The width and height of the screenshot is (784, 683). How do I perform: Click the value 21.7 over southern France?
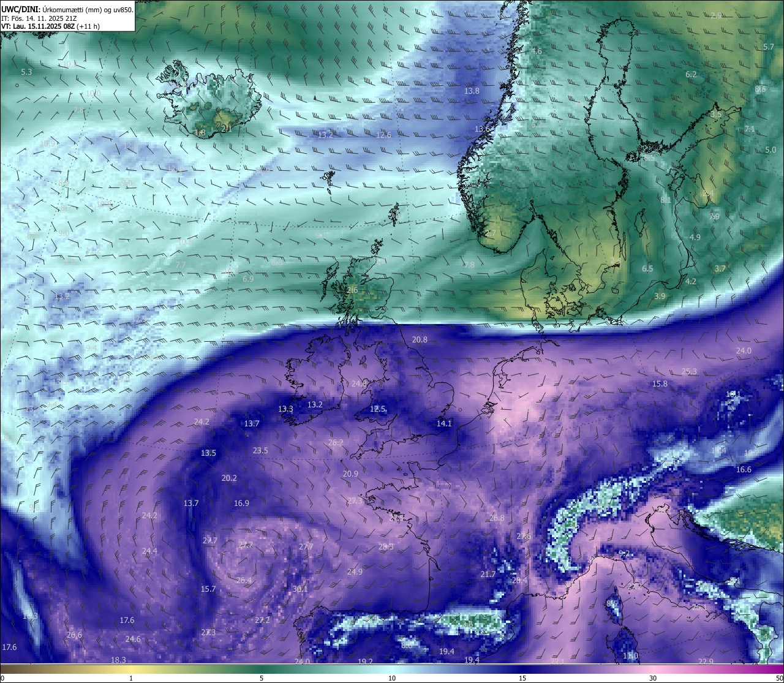(488, 574)
